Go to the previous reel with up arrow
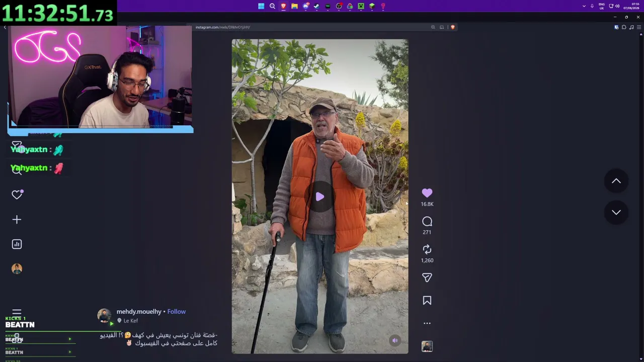The image size is (644, 362). coord(616,181)
